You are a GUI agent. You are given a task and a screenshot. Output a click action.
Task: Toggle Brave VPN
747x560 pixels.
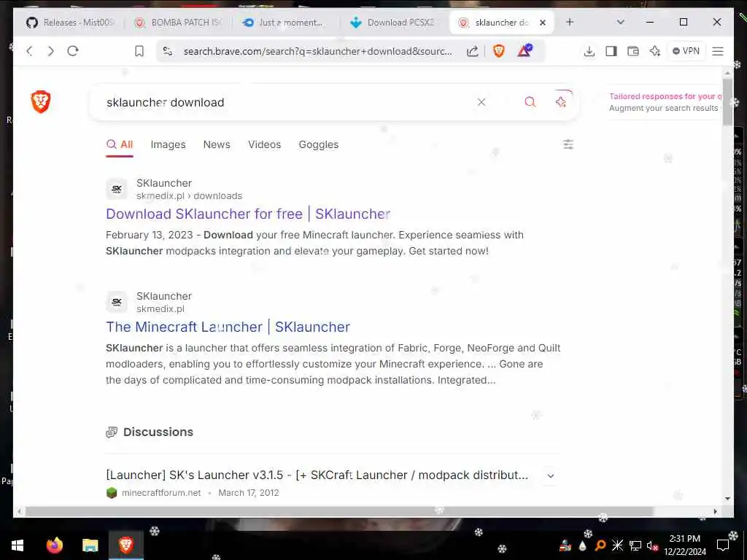click(686, 51)
